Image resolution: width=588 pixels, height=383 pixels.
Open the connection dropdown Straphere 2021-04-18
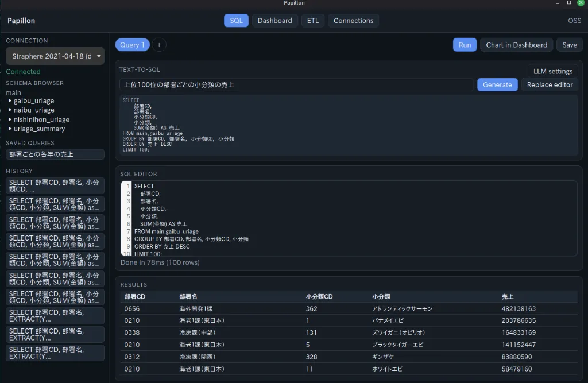click(55, 56)
